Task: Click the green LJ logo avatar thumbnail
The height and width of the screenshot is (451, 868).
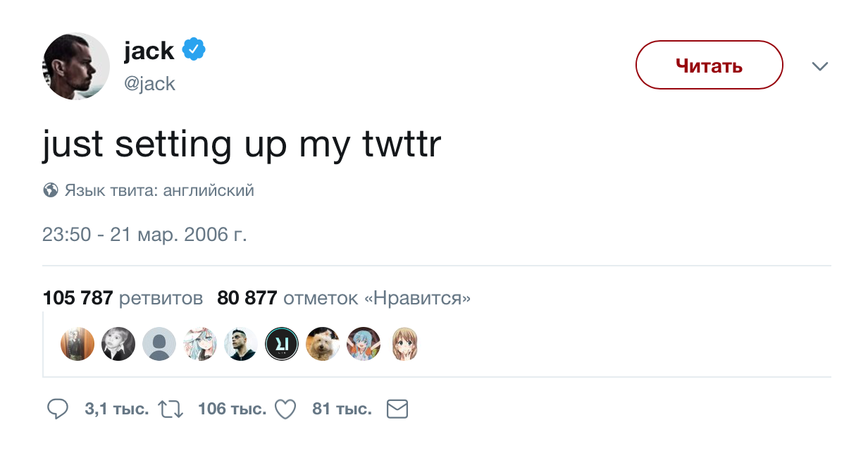Action: [282, 344]
